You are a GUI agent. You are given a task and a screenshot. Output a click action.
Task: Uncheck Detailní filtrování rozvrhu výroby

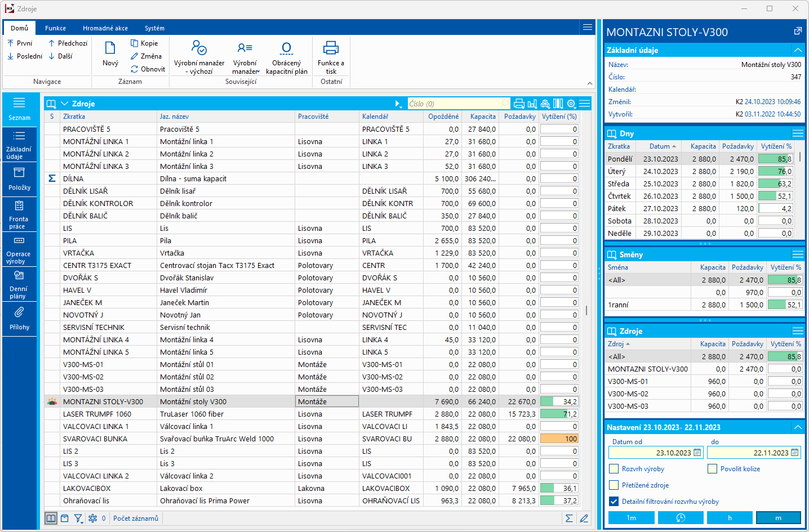[x=614, y=502]
